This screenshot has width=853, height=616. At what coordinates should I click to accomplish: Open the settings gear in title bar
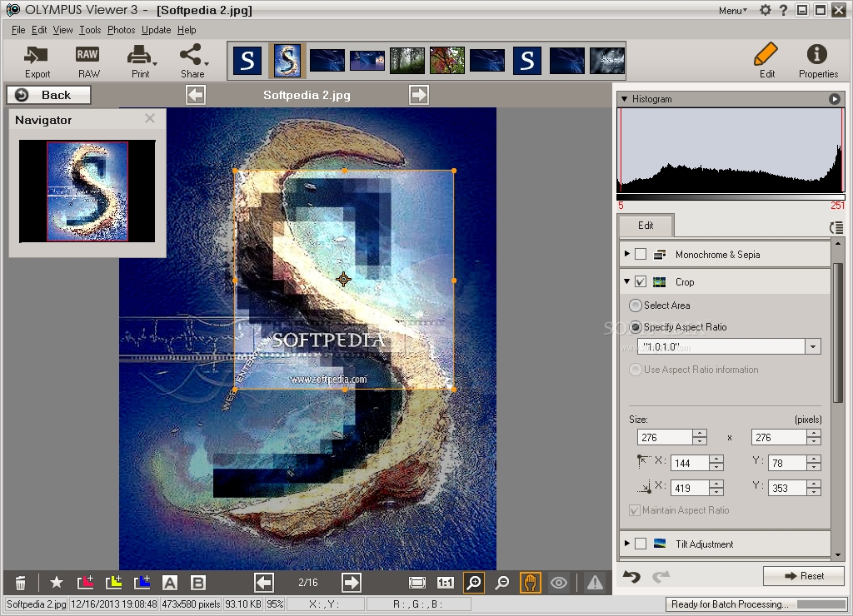(x=765, y=10)
